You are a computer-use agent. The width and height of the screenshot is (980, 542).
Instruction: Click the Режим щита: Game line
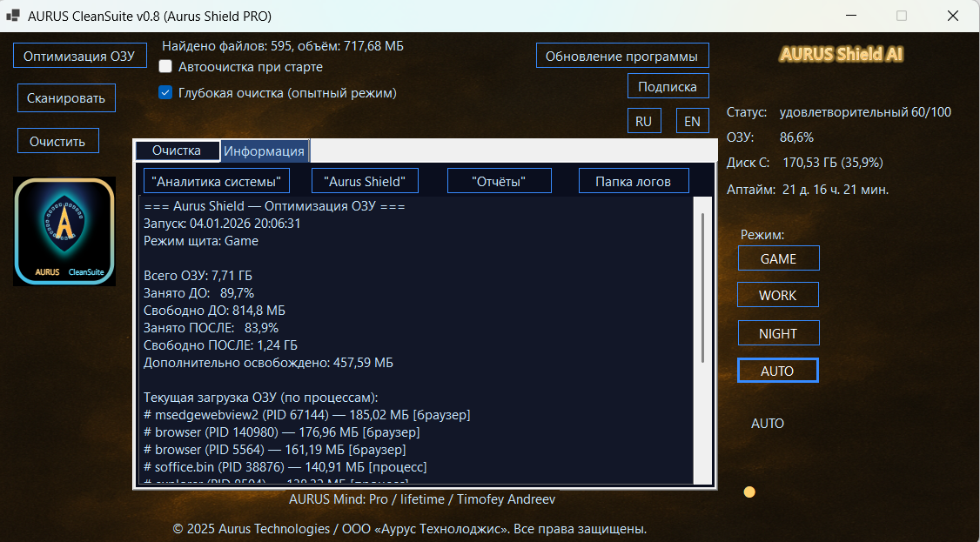201,241
